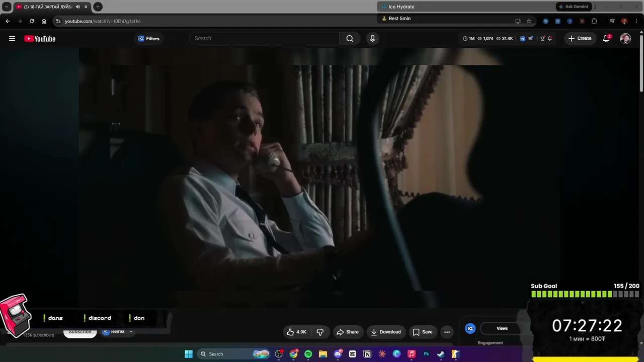Click the 31.4K views stat

coord(505,39)
